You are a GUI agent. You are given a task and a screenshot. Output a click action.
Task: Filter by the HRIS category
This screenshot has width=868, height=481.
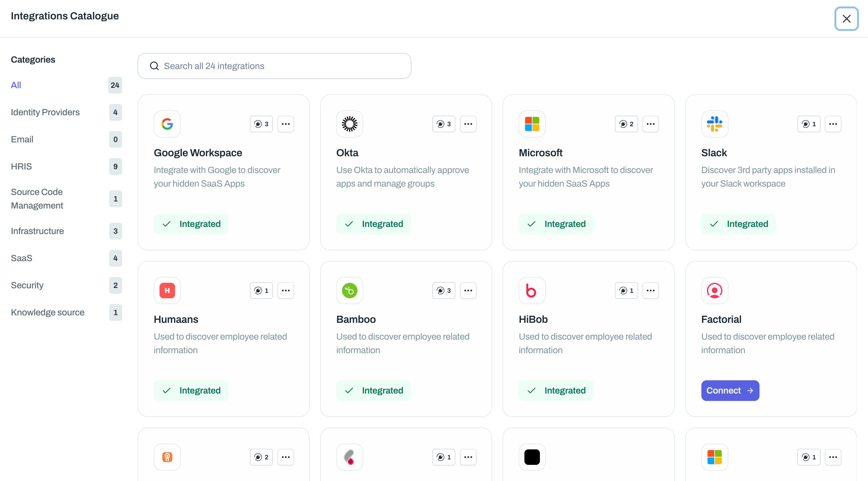[21, 166]
